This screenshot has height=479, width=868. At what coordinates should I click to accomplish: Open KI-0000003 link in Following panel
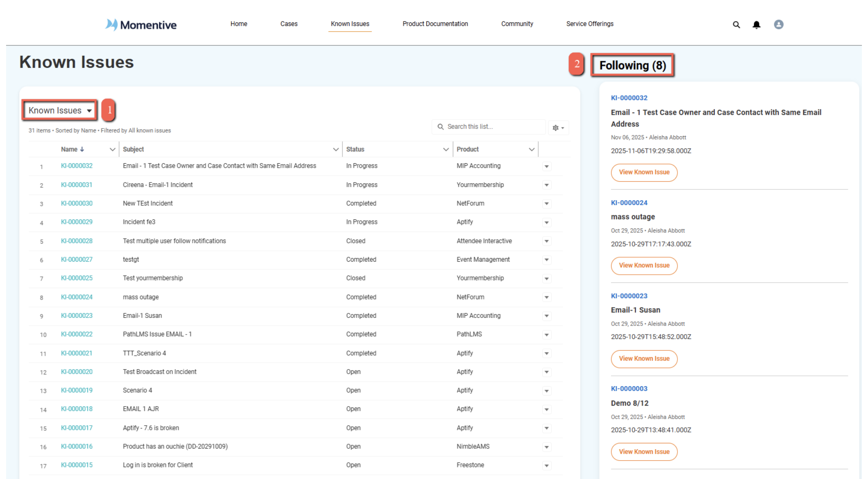point(629,389)
